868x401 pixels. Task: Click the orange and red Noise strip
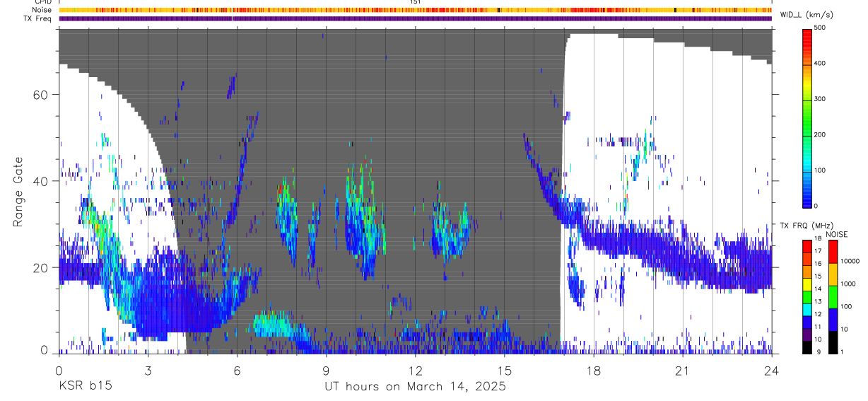415,10
